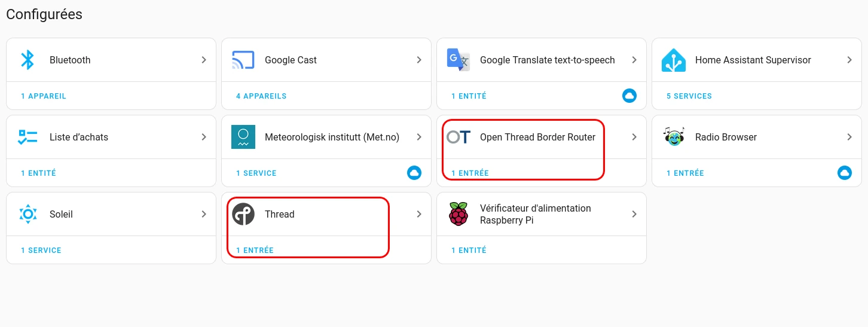Click the Google Translate text-to-speech icon
868x327 pixels.
(x=459, y=60)
